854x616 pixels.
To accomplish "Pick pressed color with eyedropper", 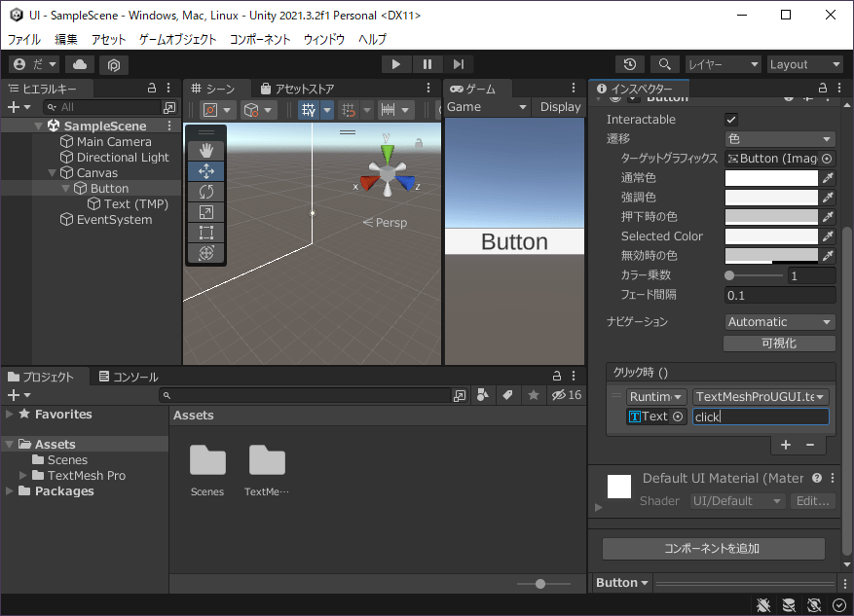I will click(828, 217).
